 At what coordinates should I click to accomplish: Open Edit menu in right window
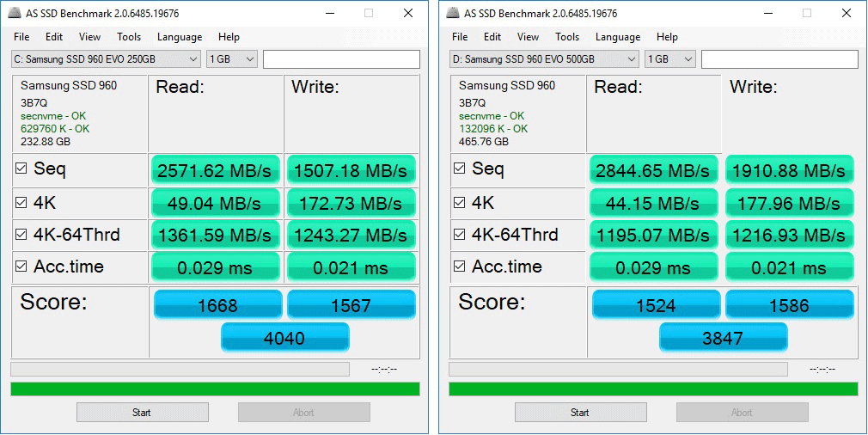click(492, 37)
